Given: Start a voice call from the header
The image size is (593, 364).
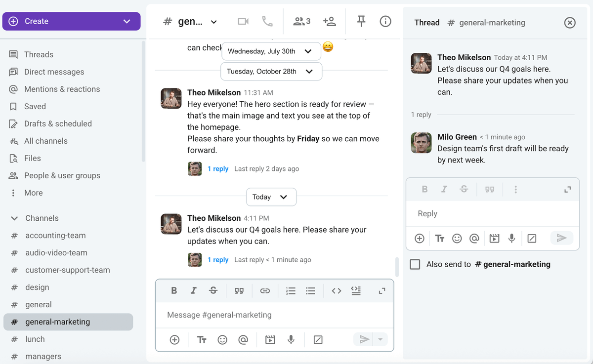Looking at the screenshot, I should [267, 21].
